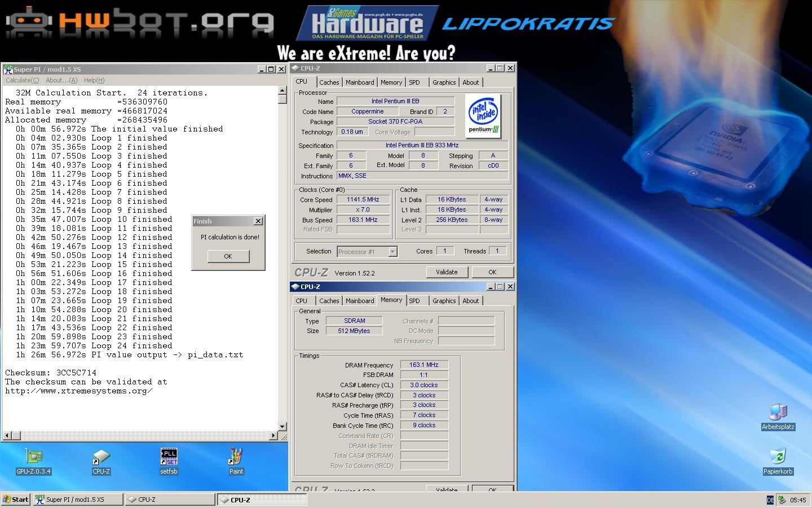Click Validate in upper CPU-Z window
The image size is (812, 508).
pyautogui.click(x=447, y=272)
